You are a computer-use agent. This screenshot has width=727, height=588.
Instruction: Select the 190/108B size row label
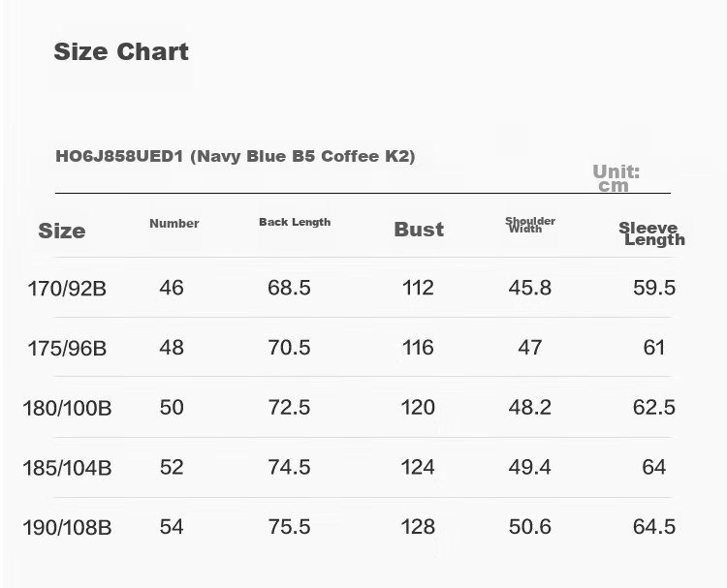point(67,528)
